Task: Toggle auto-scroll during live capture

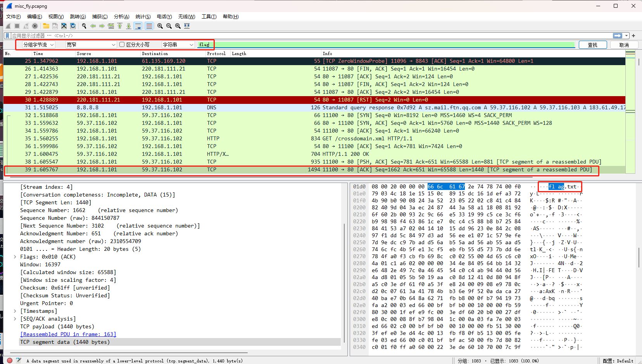Action: point(138,26)
